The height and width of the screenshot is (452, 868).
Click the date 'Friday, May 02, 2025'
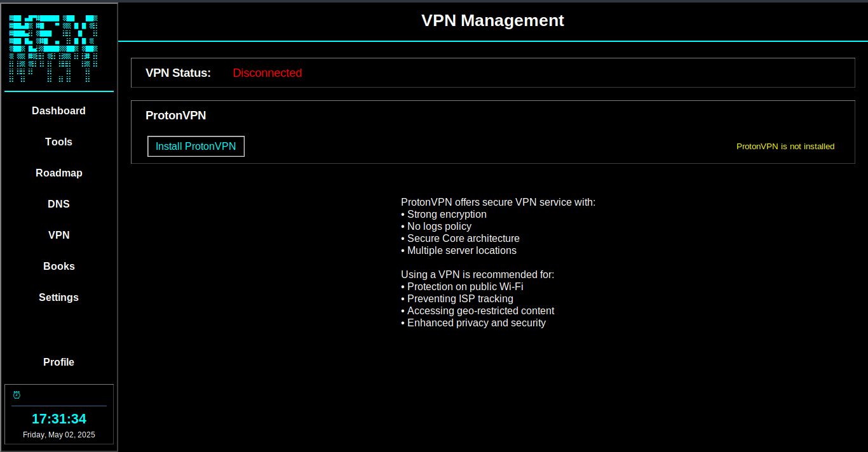(x=59, y=435)
